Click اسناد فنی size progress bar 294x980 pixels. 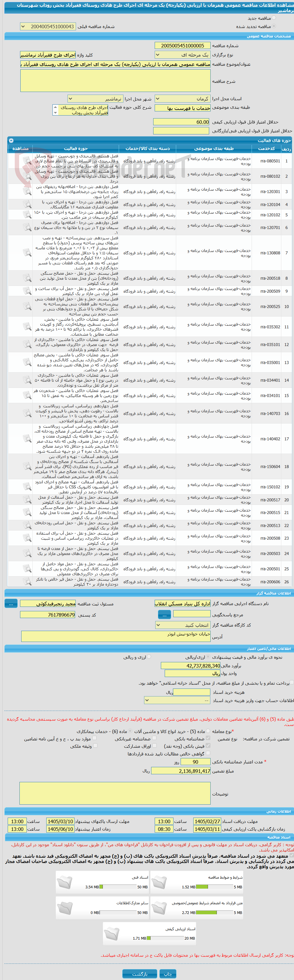pyautogui.click(x=118, y=887)
